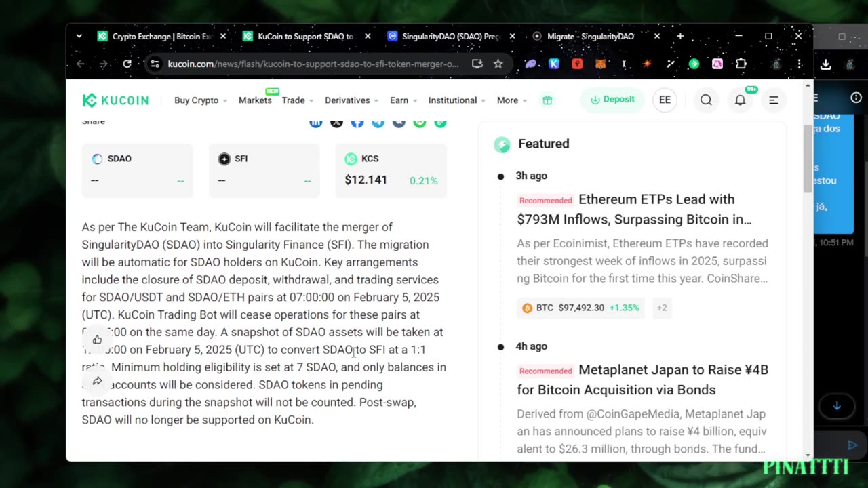Click send arrow in background chat window

pos(852,445)
